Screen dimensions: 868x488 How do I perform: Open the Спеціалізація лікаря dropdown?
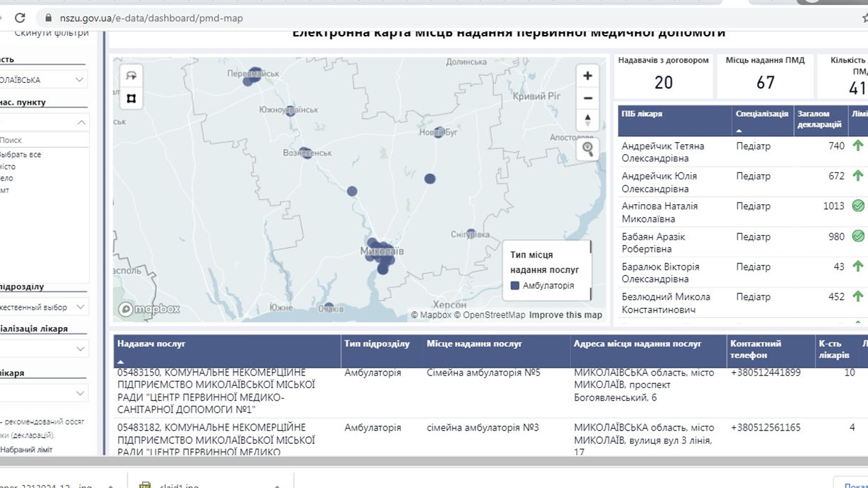point(43,349)
